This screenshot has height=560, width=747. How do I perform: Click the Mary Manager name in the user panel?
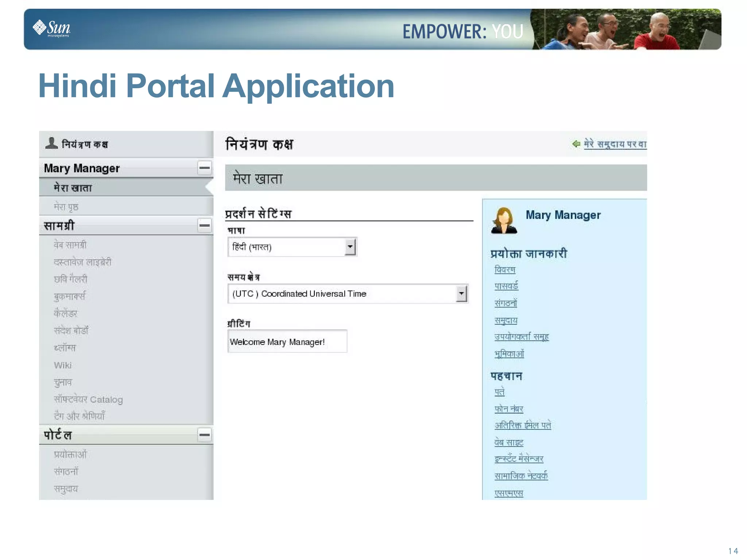coord(563,215)
